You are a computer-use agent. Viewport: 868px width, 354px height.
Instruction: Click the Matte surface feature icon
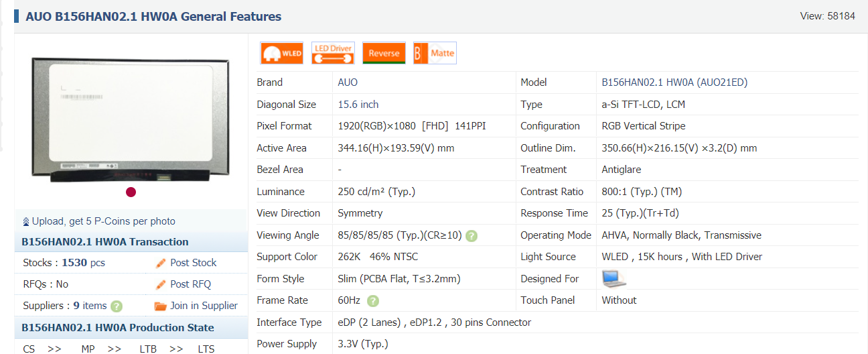click(435, 53)
